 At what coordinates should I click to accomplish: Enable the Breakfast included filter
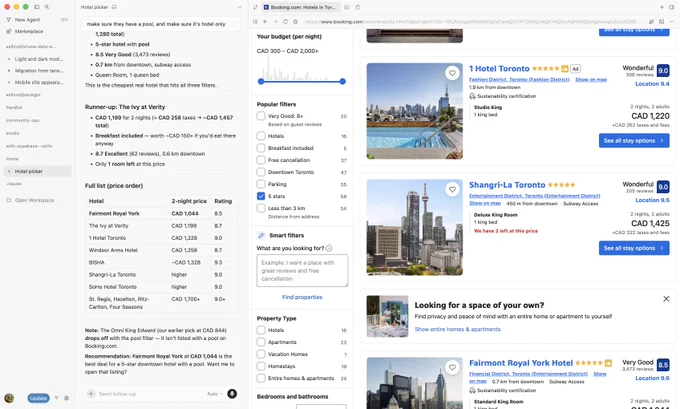click(261, 148)
